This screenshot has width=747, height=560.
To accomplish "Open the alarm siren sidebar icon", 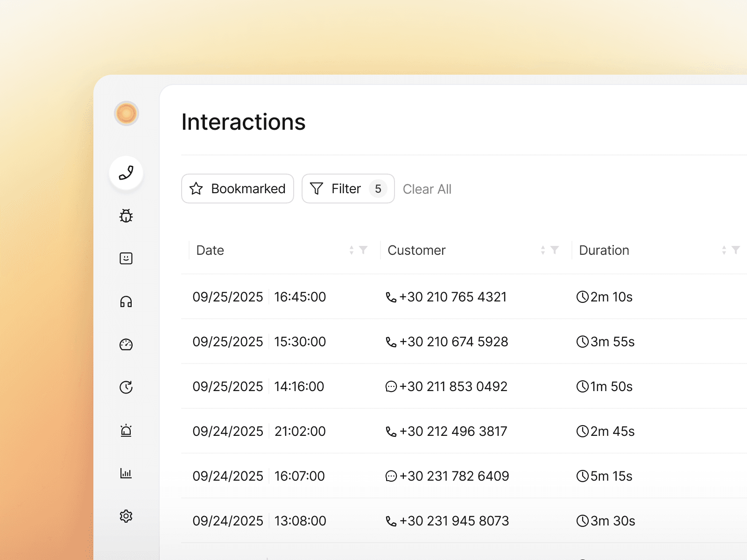I will 126,430.
